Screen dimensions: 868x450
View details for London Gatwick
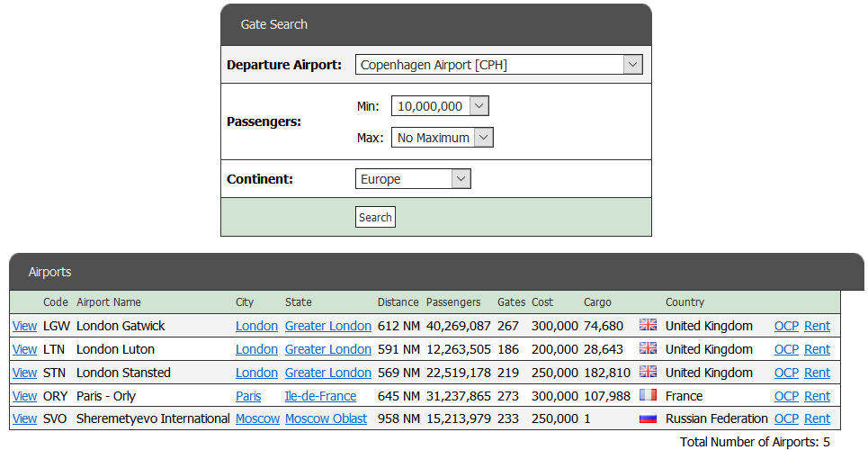click(25, 326)
